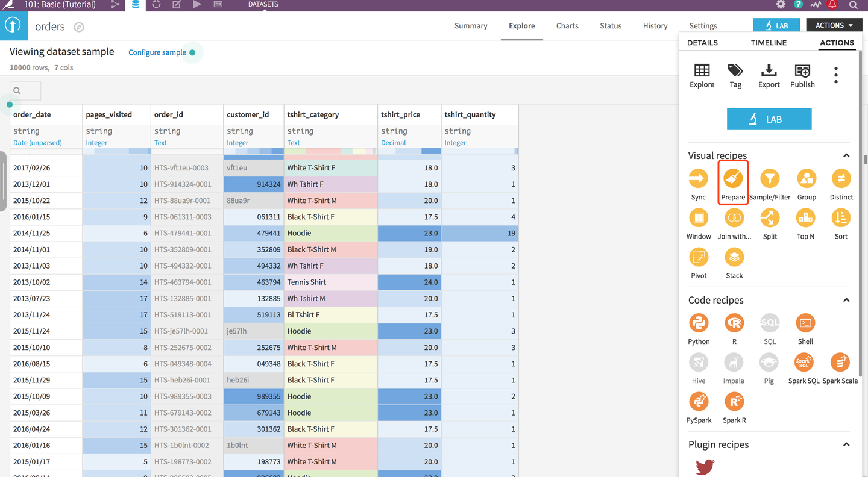Open the tshirt_category column header
The image size is (868, 477).
(x=313, y=114)
